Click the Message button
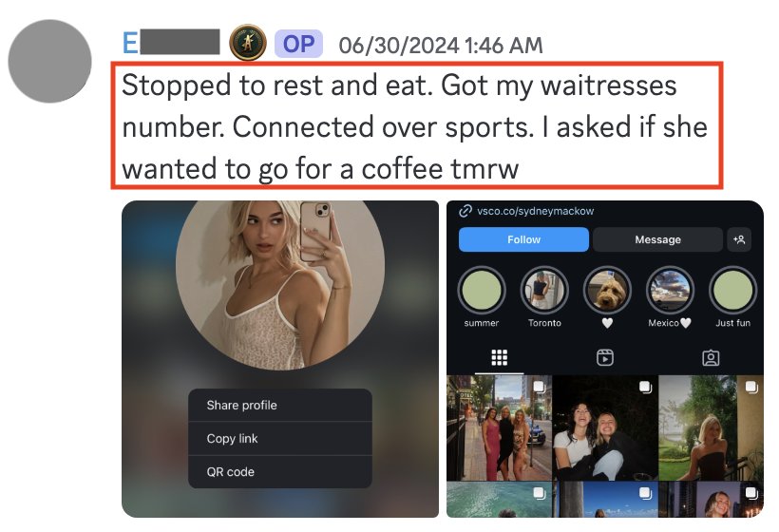Screen dimensions: 779x532 (x=657, y=239)
